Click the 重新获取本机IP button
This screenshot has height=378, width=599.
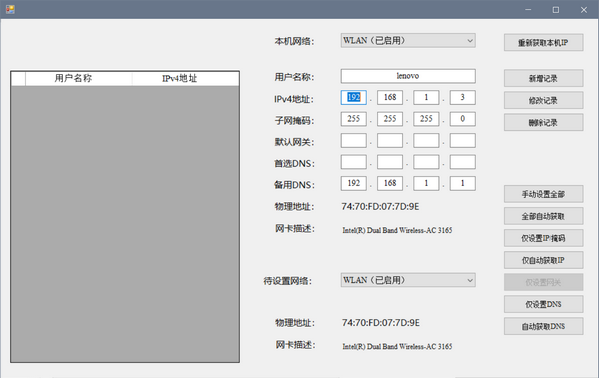pyautogui.click(x=543, y=42)
